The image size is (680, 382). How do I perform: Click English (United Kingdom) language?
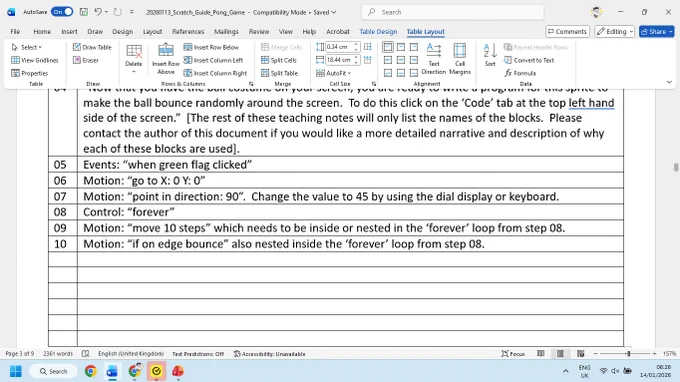click(x=131, y=354)
